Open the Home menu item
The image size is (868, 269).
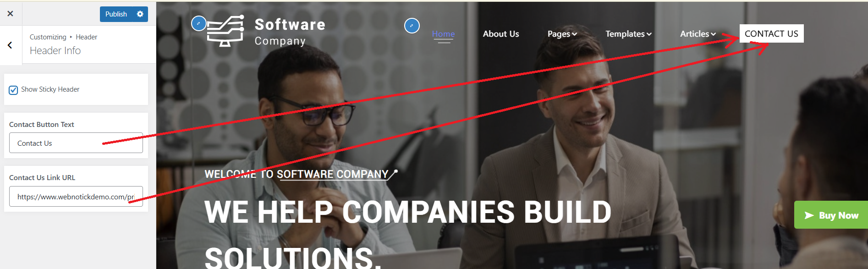(443, 34)
